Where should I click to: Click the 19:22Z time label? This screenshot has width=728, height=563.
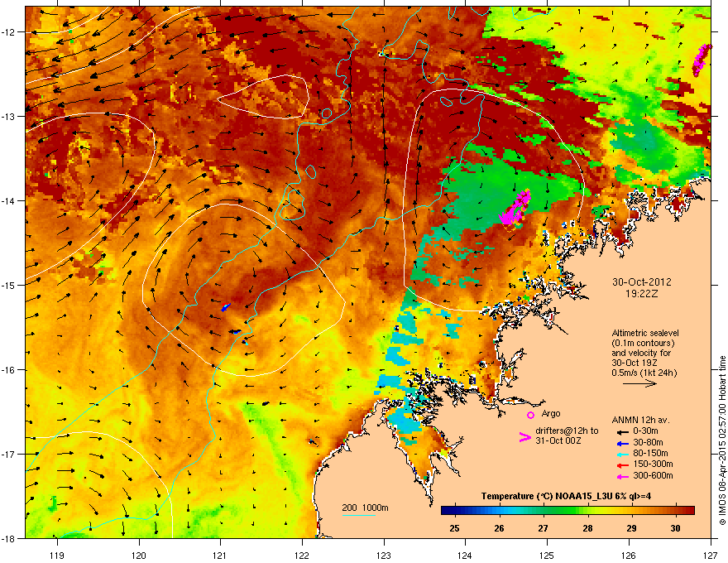coord(641,294)
